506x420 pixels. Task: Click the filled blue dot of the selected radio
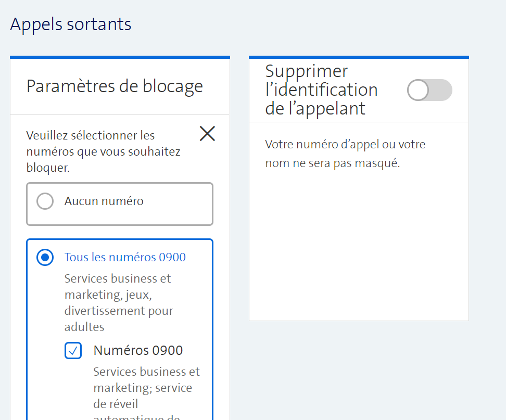(45, 258)
